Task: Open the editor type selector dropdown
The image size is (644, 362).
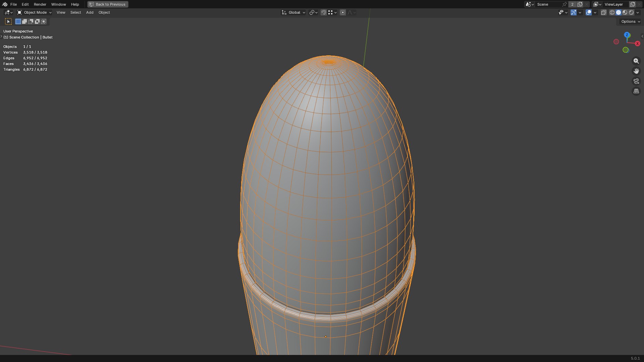Action: [8, 12]
